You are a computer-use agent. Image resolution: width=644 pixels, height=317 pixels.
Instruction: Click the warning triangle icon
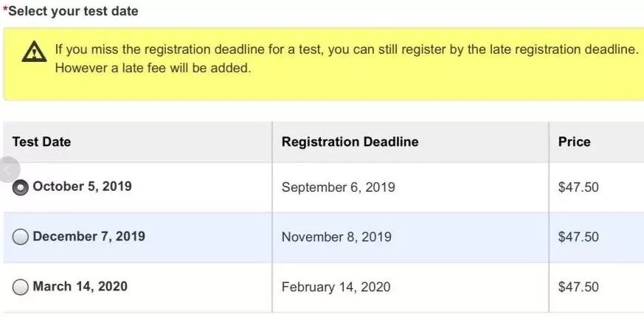pyautogui.click(x=34, y=52)
